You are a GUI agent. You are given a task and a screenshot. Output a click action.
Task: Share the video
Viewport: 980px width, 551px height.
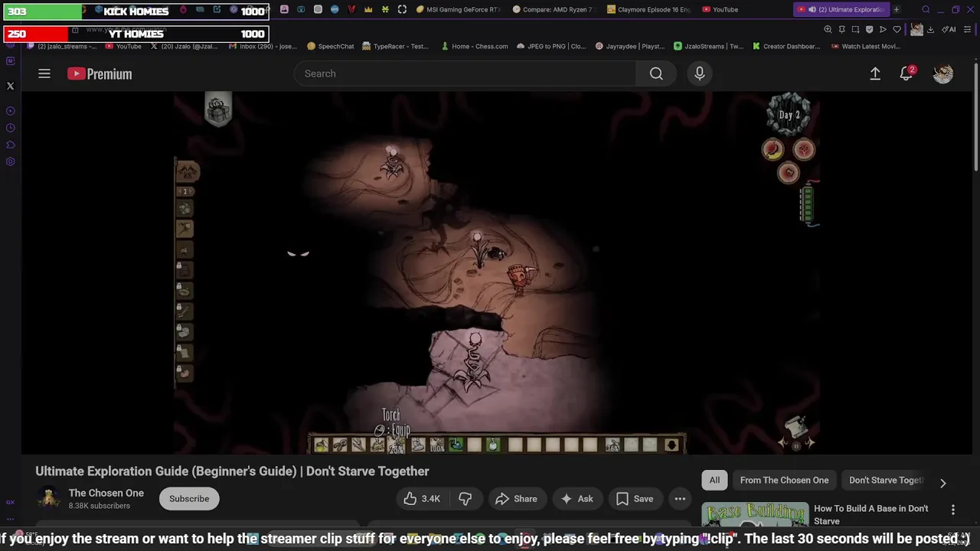coord(517,498)
